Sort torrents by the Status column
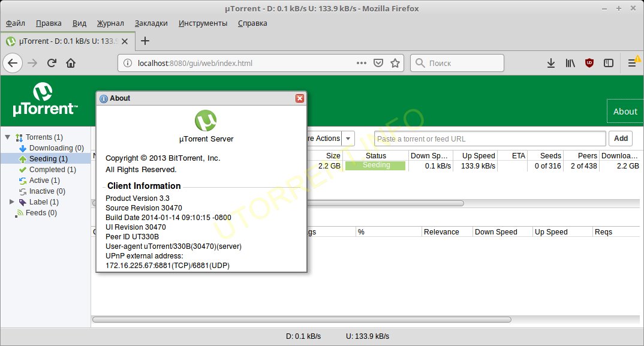Image resolution: width=644 pixels, height=346 pixels. click(x=376, y=156)
